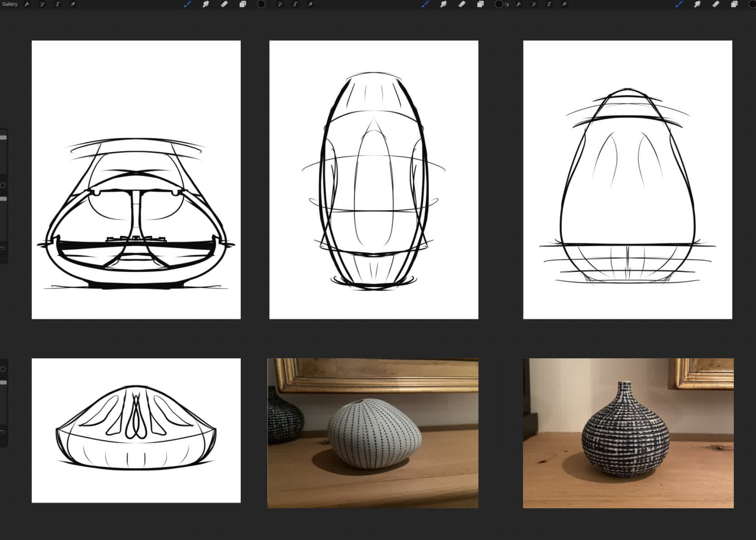The height and width of the screenshot is (540, 756).
Task: Open Actions wrench menu beside Gallery
Action: [27, 4]
